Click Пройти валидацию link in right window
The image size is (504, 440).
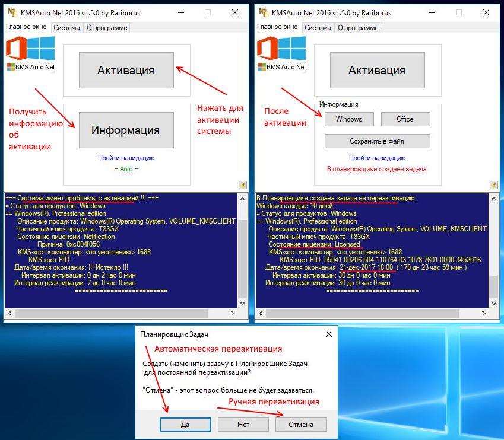[x=378, y=158]
